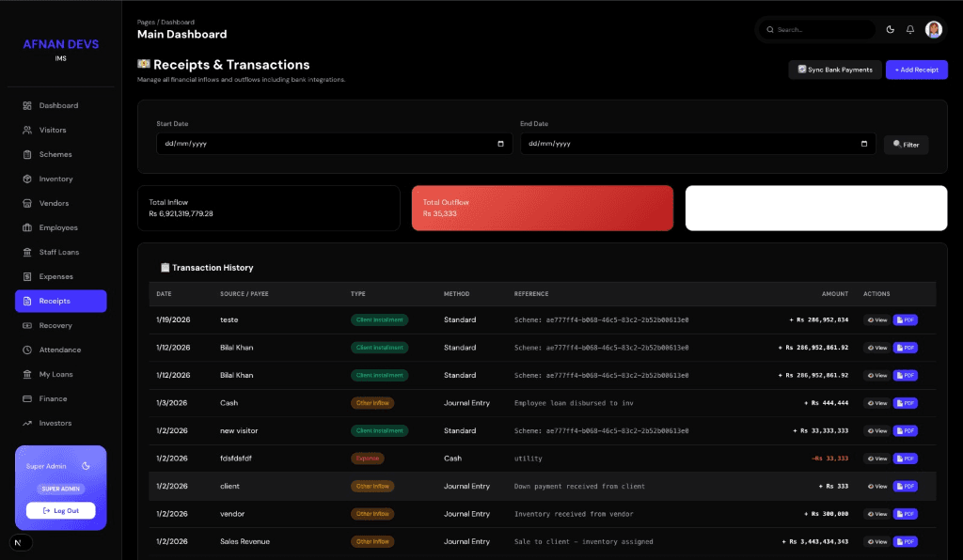The image size is (963, 560).
Task: Click the Log Out button
Action: tap(61, 510)
